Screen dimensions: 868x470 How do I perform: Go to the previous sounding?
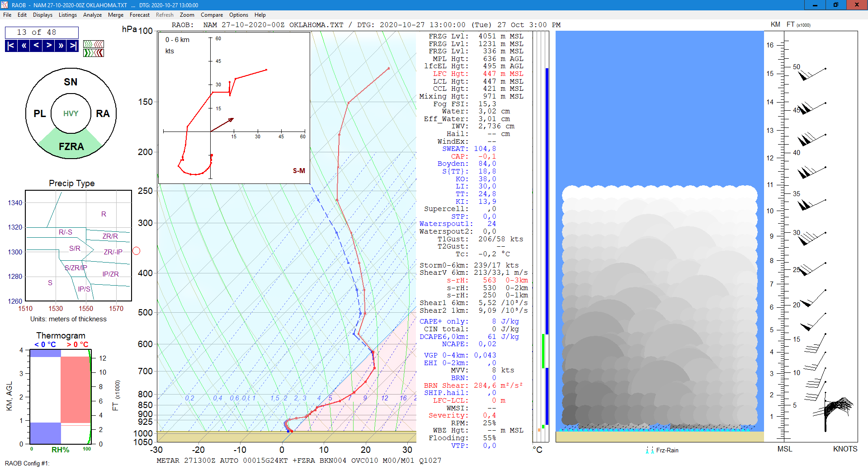coord(36,46)
